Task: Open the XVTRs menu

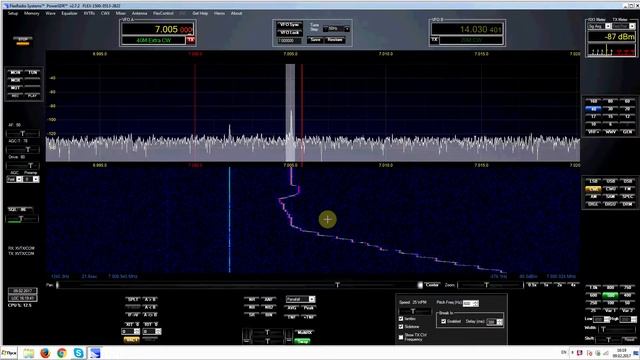Action: tap(89, 13)
